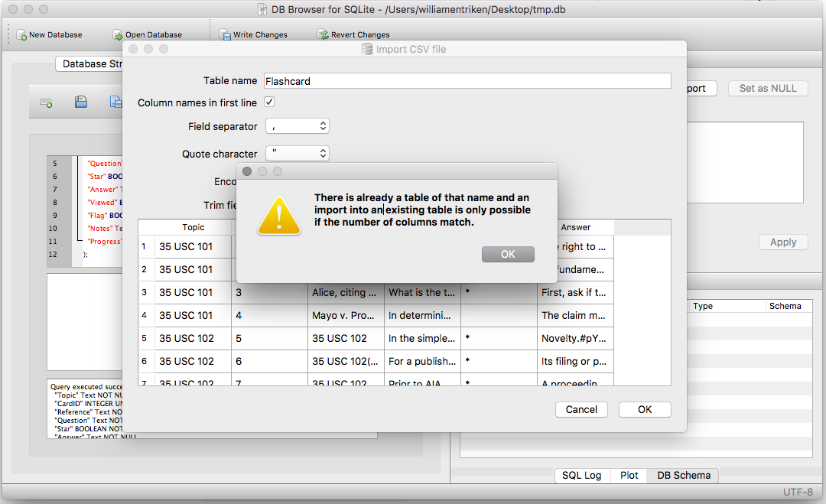This screenshot has height=504, width=826.
Task: Click row header number 6 in preview table
Action: [146, 361]
